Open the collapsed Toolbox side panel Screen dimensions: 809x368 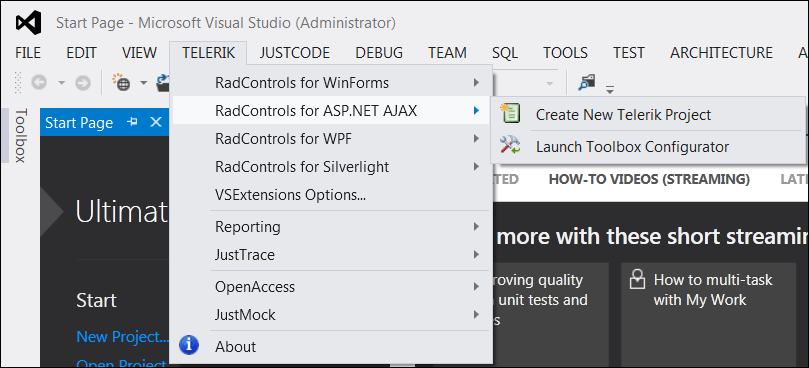20,135
